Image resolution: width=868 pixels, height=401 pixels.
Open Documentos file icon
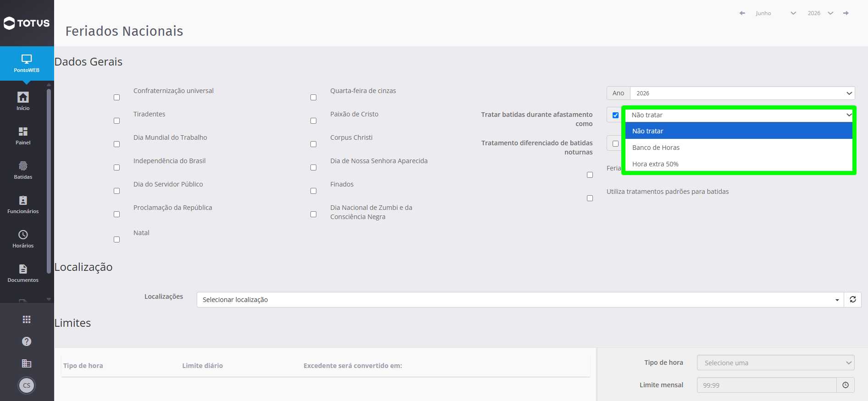(23, 269)
